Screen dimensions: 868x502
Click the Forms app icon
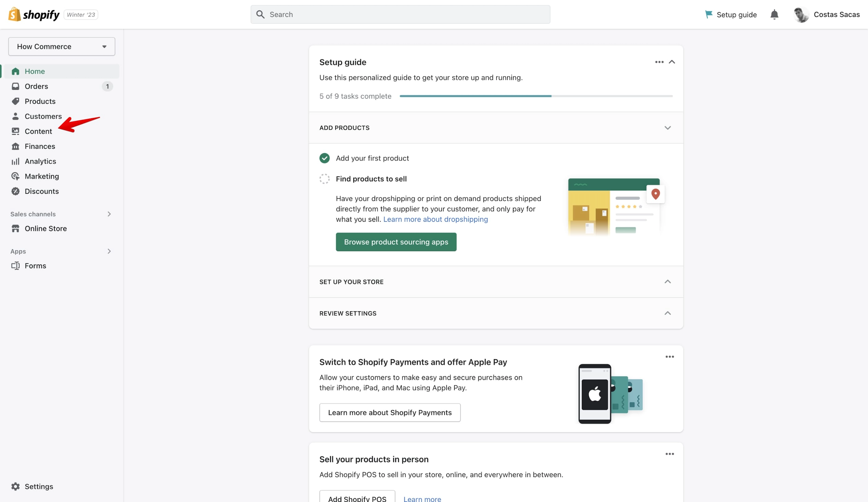tap(15, 266)
